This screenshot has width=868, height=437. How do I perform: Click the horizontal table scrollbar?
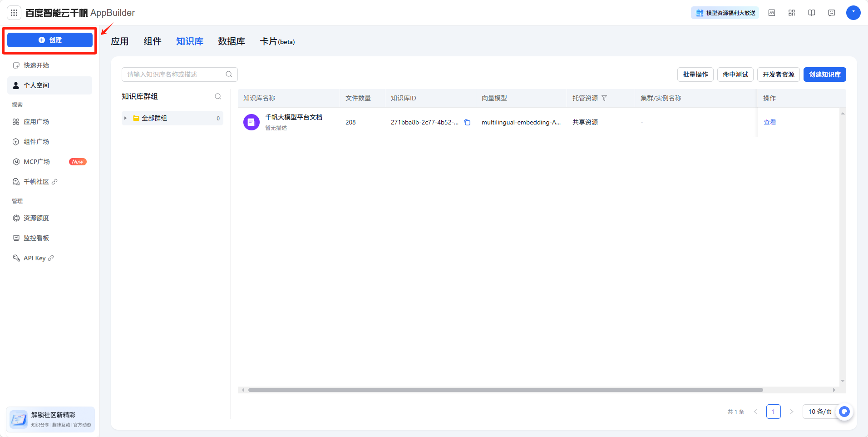click(x=505, y=390)
